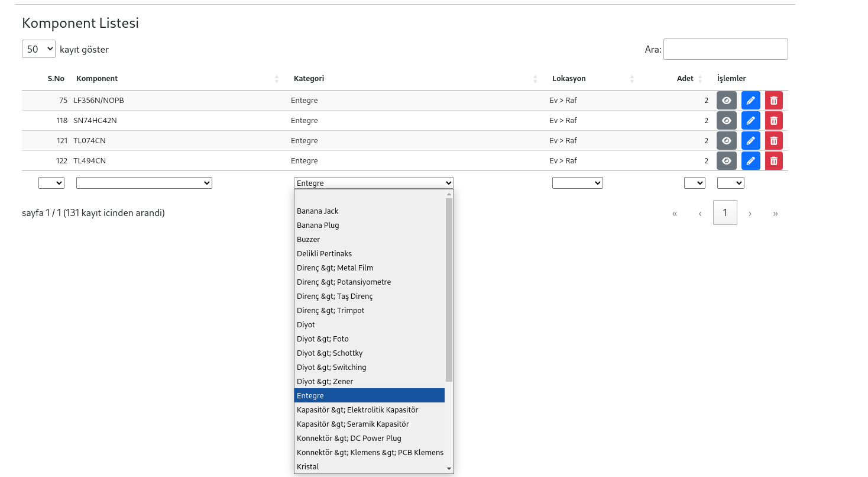
Task: Open the records-per-page 50 dropdown
Action: [x=38, y=49]
